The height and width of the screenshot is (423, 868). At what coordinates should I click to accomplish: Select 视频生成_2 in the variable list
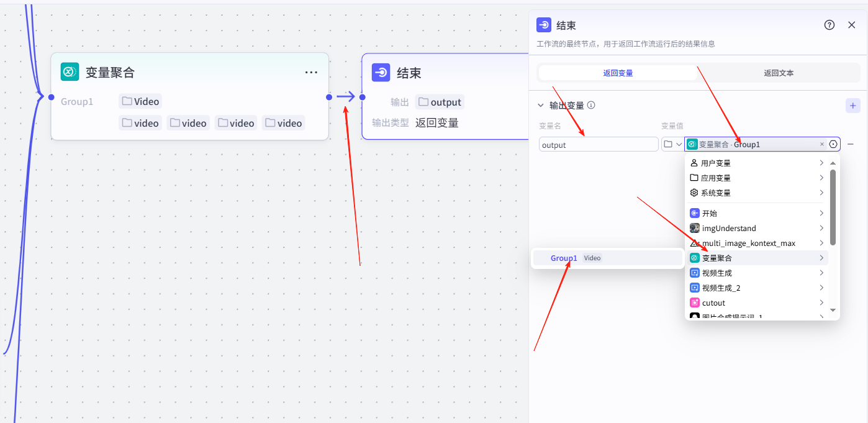pyautogui.click(x=721, y=288)
